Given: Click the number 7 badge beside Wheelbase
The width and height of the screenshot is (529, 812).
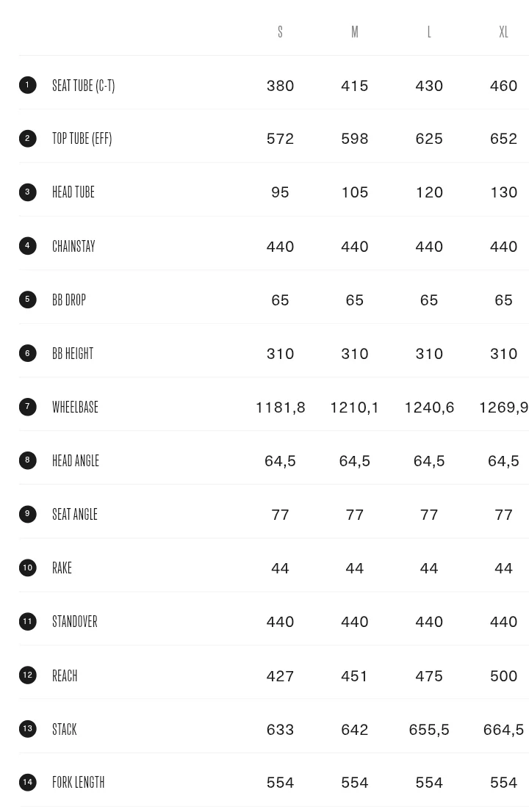Looking at the screenshot, I should 27,407.
